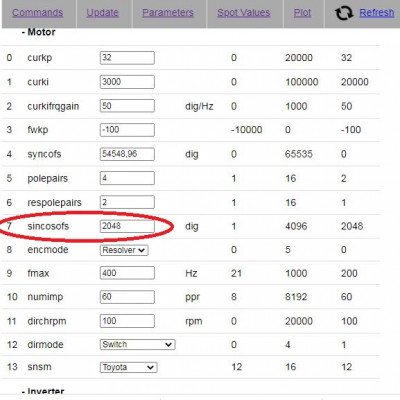The width and height of the screenshot is (400, 400).
Task: Switch to the Update tab
Action: (103, 13)
